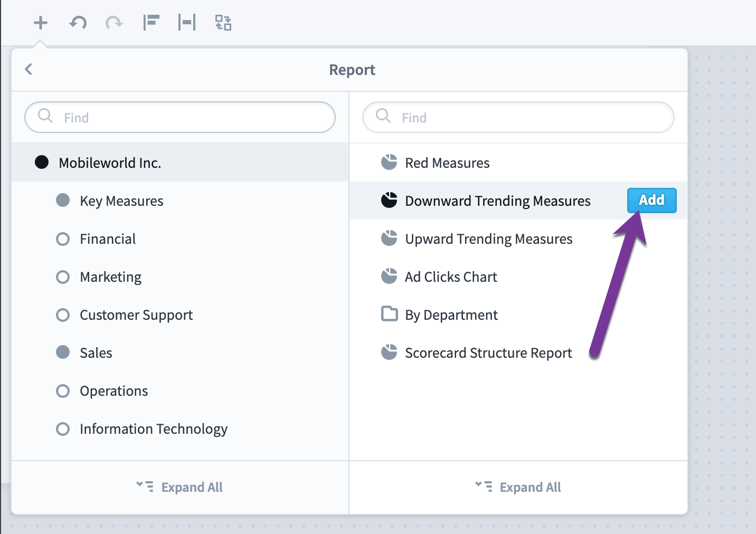
Task: Click the distribute horizontal spacing icon
Action: click(x=187, y=23)
